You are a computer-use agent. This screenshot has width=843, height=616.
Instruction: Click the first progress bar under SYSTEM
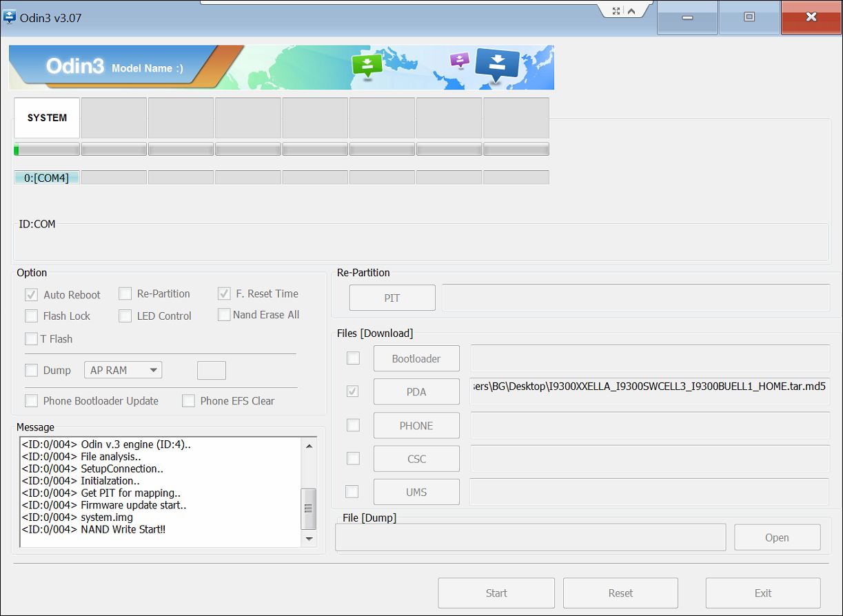[47, 150]
